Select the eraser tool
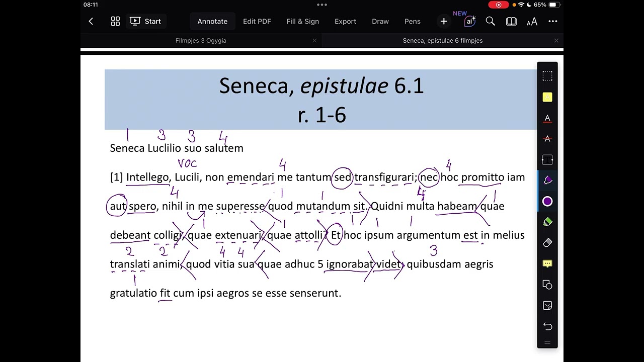The height and width of the screenshot is (362, 644). point(547,243)
